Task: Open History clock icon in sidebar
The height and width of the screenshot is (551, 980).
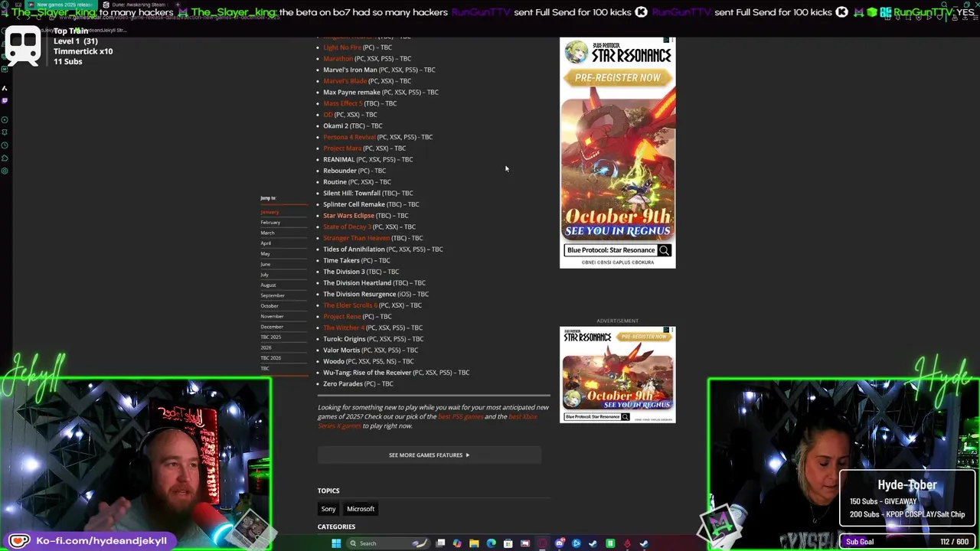Action: [x=5, y=145]
